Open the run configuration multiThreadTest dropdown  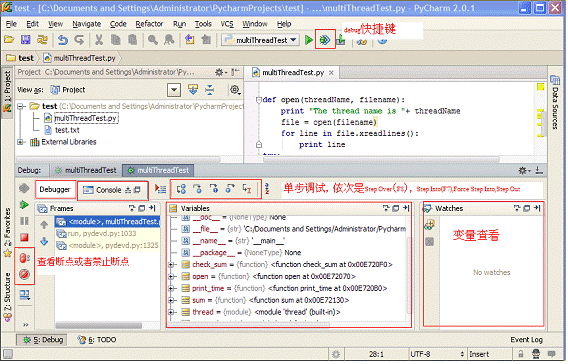[261, 40]
